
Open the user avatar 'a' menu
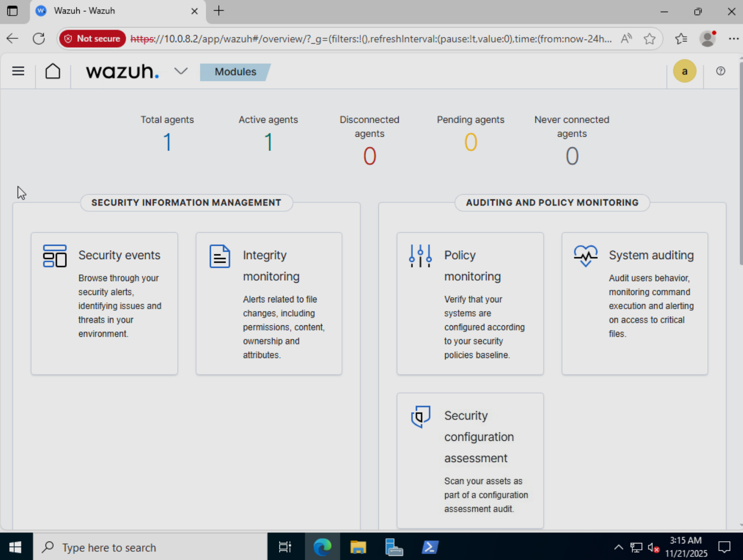pyautogui.click(x=685, y=71)
